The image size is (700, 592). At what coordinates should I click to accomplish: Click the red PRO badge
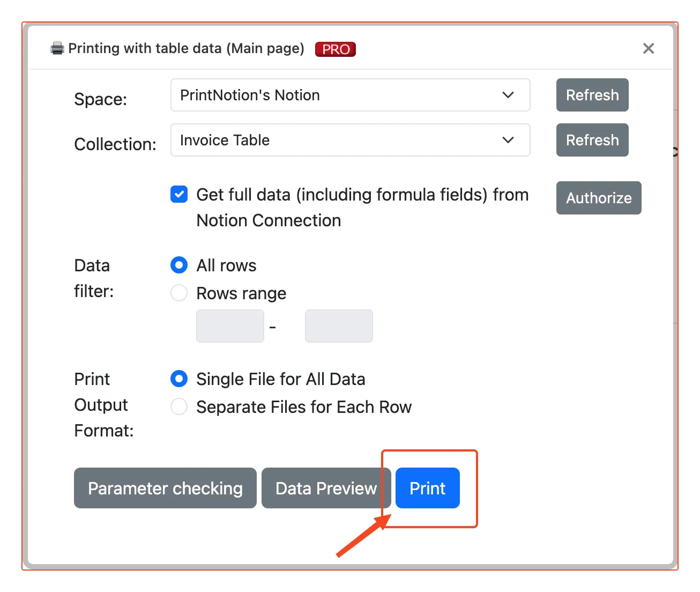pyautogui.click(x=336, y=49)
